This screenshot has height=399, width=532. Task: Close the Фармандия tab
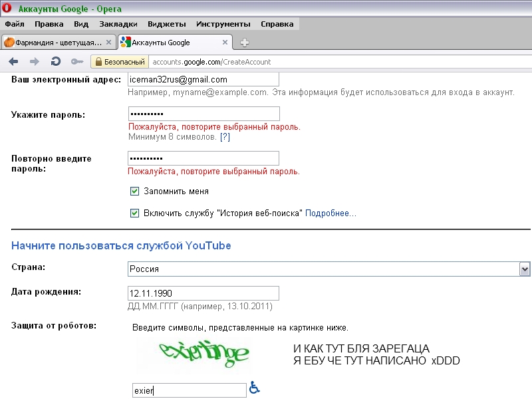point(108,43)
